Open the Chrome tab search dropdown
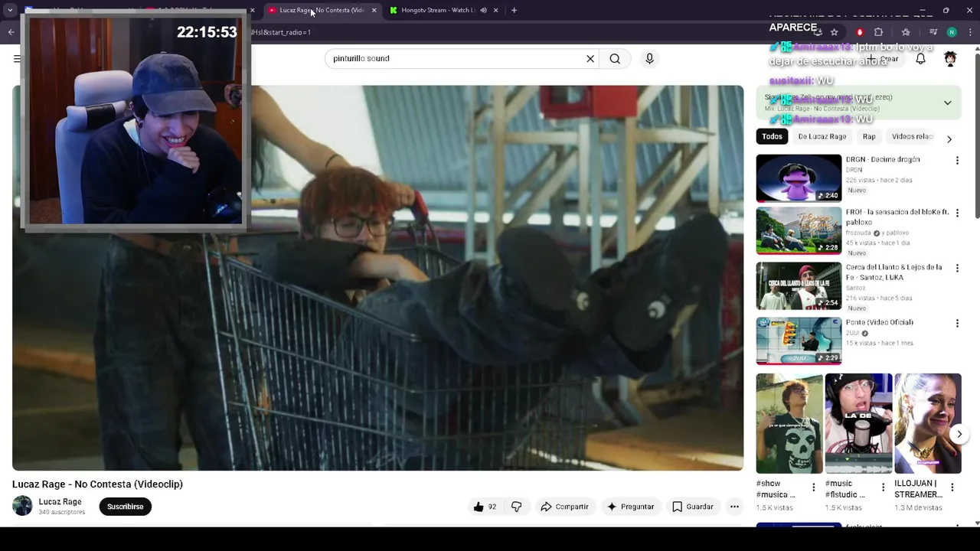Screen dimensions: 980x551 [10, 10]
